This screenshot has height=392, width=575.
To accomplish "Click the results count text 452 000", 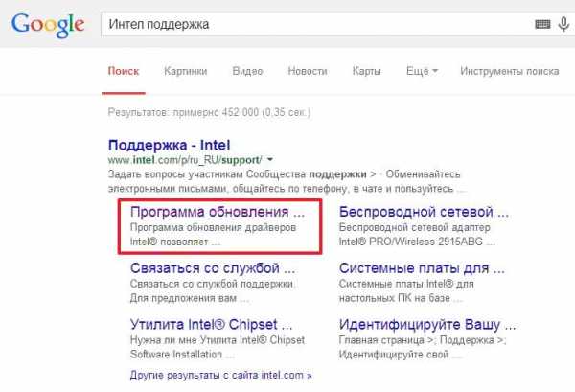I will coord(241,112).
